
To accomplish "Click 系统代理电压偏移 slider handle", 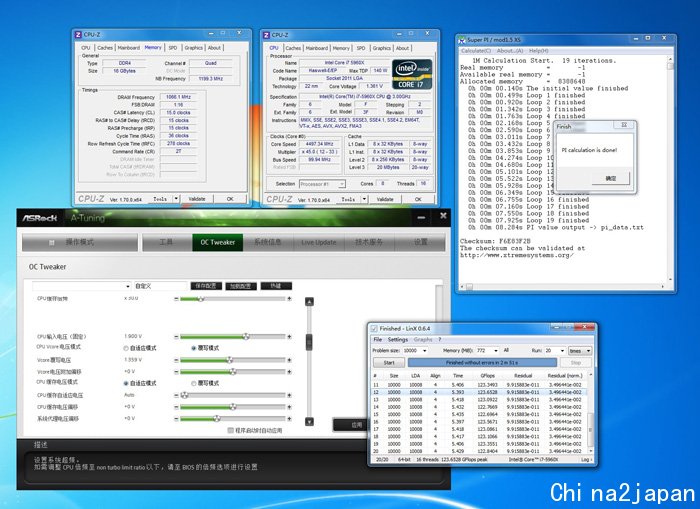I will 217,418.
